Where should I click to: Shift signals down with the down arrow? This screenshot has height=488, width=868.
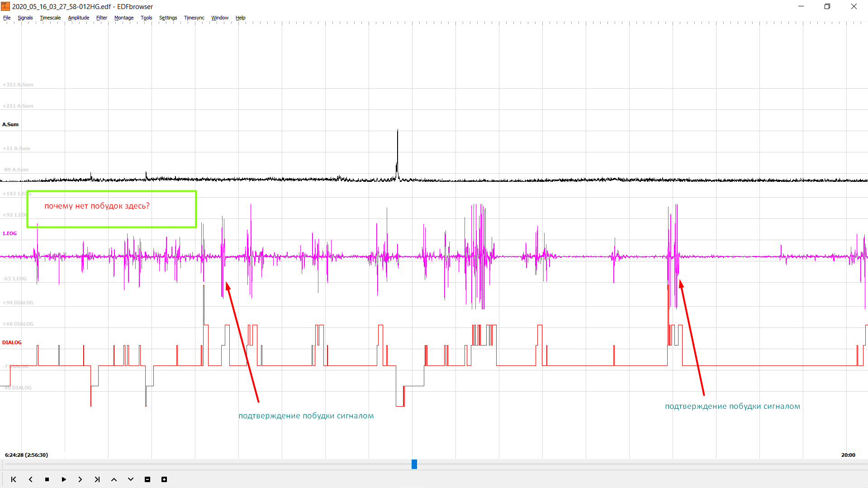[131, 479]
